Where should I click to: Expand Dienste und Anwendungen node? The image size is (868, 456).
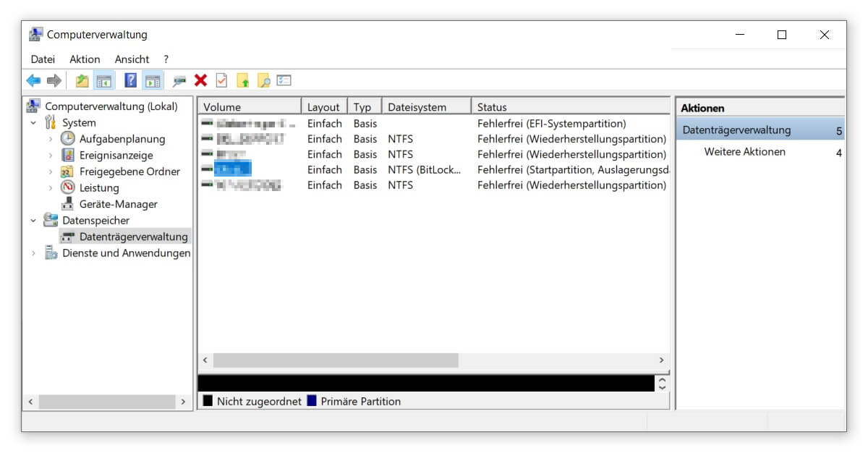pos(33,253)
